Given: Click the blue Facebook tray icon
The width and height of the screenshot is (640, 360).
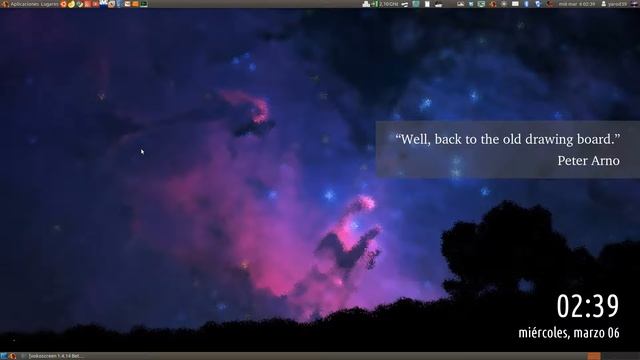Looking at the screenshot, I should point(526,4).
